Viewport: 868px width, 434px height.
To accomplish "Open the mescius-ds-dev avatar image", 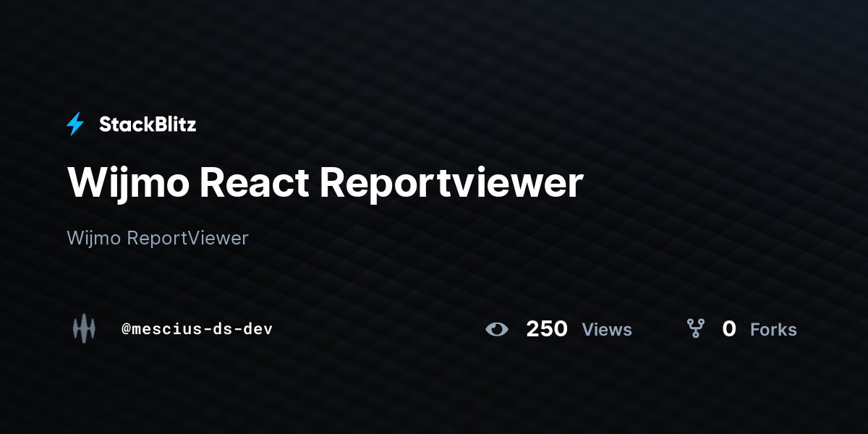I will tap(84, 329).
